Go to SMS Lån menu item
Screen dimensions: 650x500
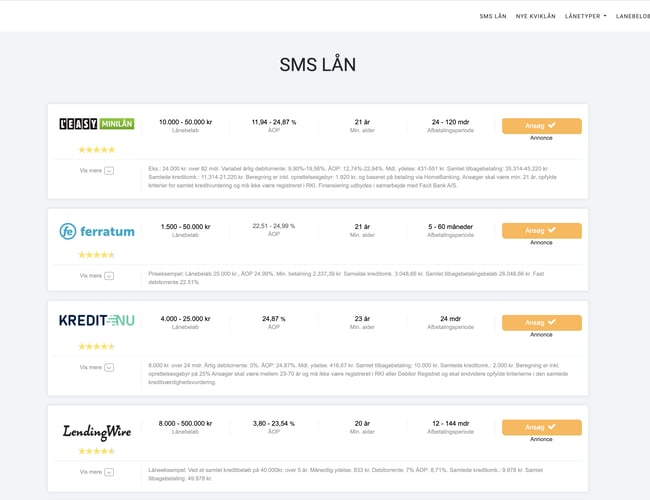coord(493,16)
